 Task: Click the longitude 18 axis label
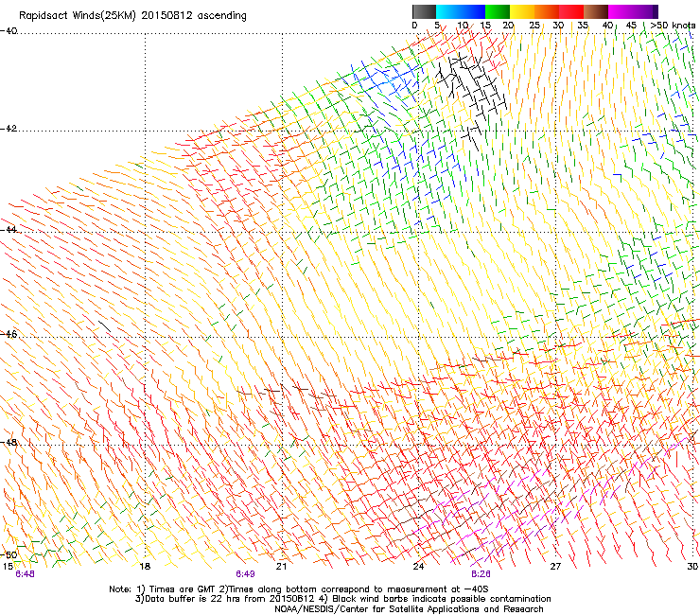[145, 567]
